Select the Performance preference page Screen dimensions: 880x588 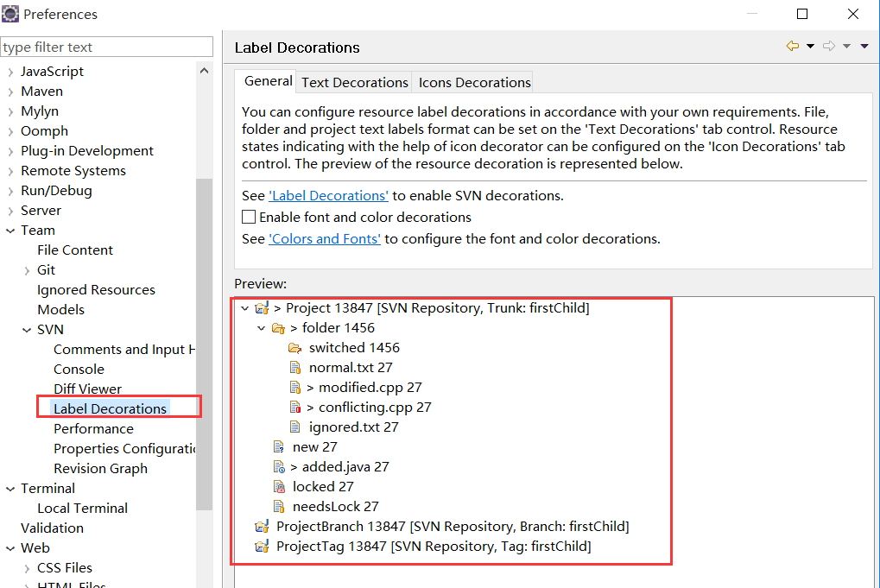(94, 428)
